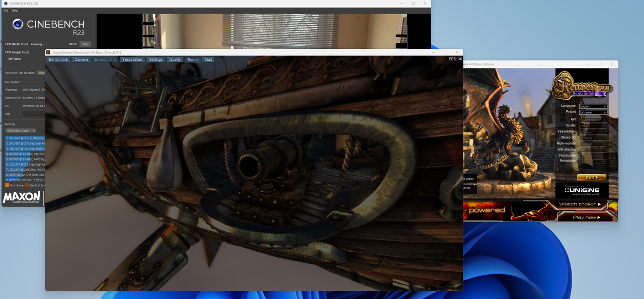Click the Unigine Heaven window title icon
Viewport: 644px width, 299px height.
(48, 52)
